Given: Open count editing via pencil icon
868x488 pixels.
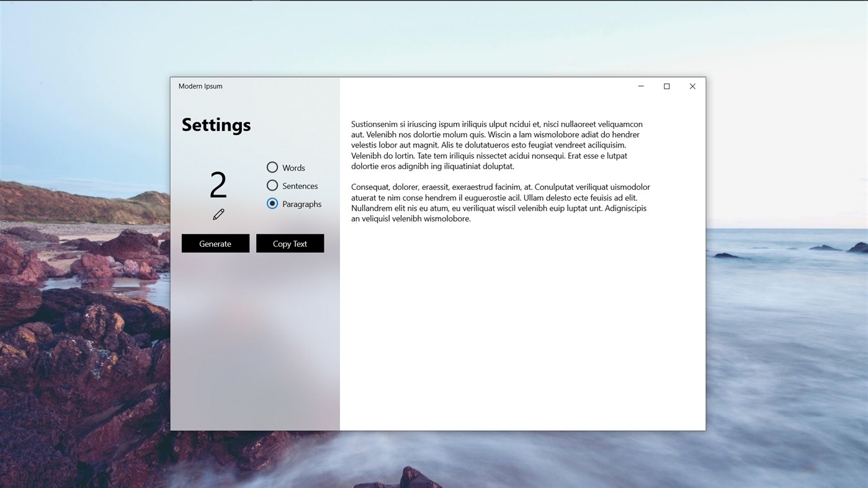Looking at the screenshot, I should click(x=218, y=214).
